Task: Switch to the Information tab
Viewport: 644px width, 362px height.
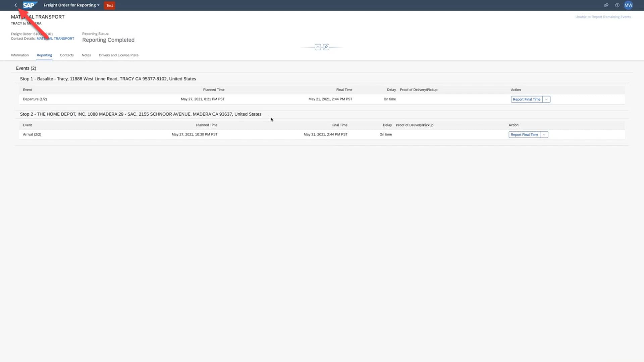Action: coord(20,55)
